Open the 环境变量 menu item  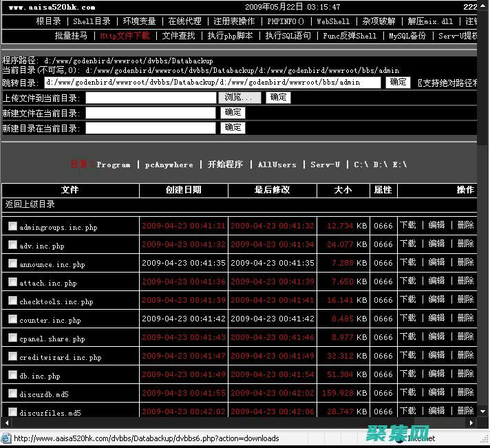[x=140, y=21]
